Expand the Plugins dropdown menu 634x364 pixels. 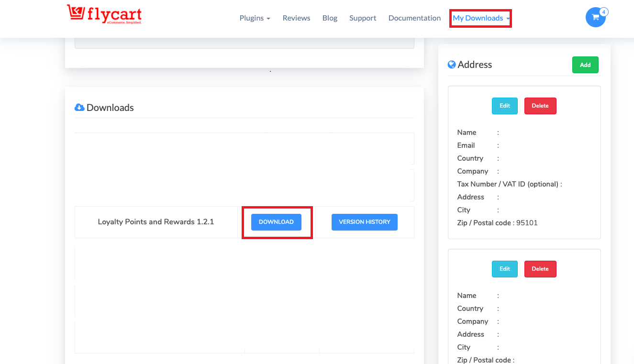(255, 18)
